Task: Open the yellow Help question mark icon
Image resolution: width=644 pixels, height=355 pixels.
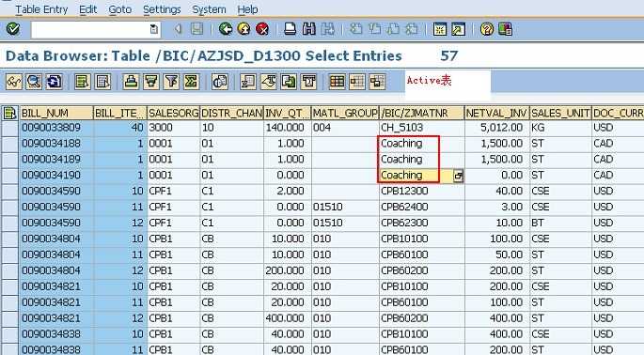Action: pyautogui.click(x=487, y=29)
